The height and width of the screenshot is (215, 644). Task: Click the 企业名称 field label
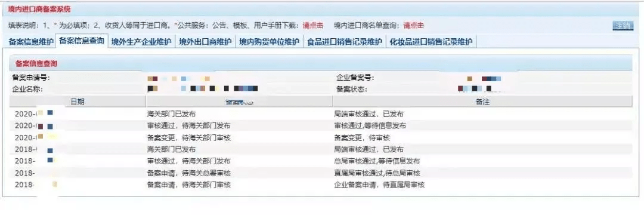pyautogui.click(x=27, y=89)
